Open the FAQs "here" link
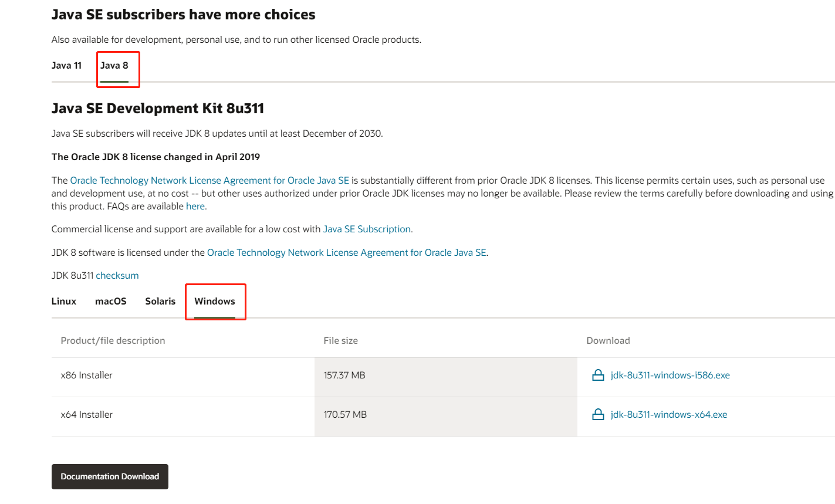This screenshot has height=504, width=835. pos(195,207)
